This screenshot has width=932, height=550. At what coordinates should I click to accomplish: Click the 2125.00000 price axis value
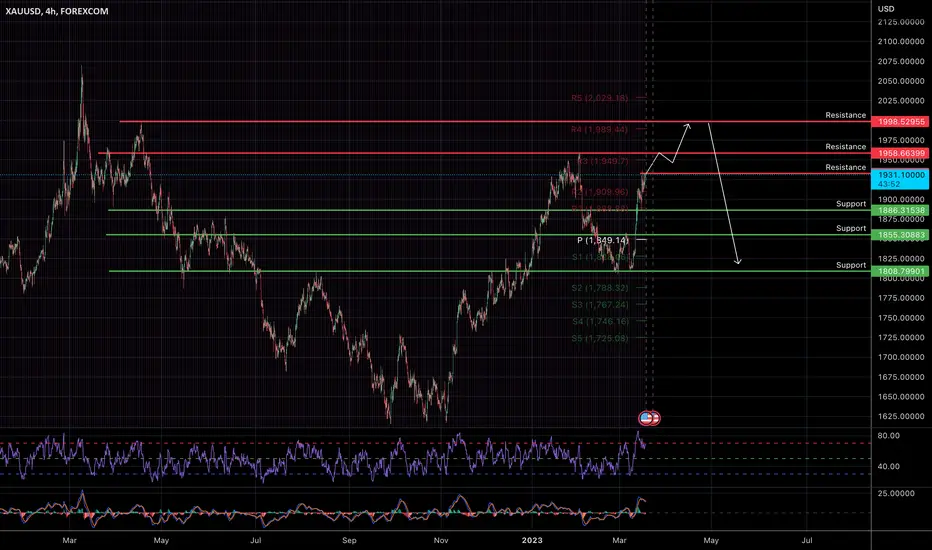(x=901, y=22)
